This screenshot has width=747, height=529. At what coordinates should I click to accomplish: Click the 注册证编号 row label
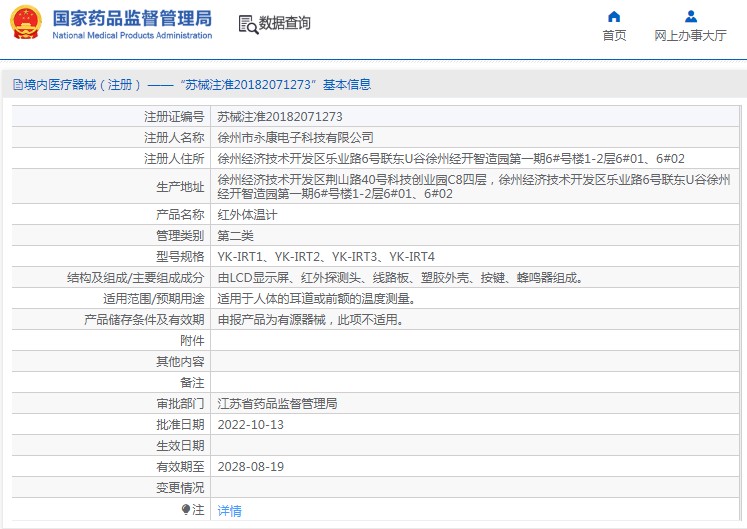(x=174, y=117)
